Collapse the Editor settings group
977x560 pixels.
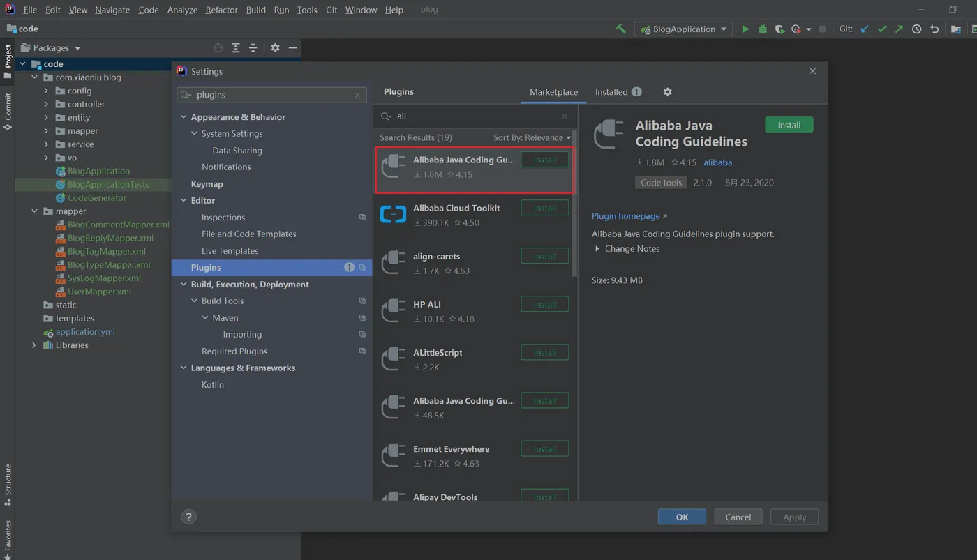[184, 201]
